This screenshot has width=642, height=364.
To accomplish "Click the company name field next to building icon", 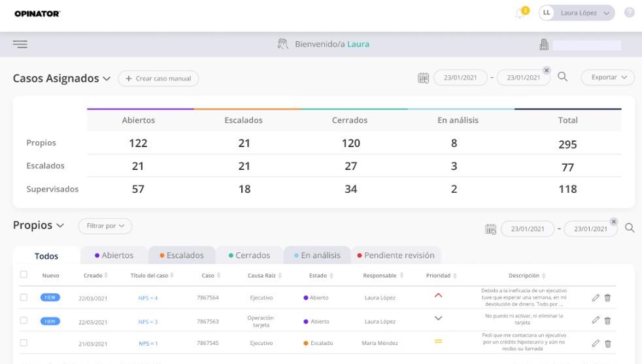I will pos(586,45).
